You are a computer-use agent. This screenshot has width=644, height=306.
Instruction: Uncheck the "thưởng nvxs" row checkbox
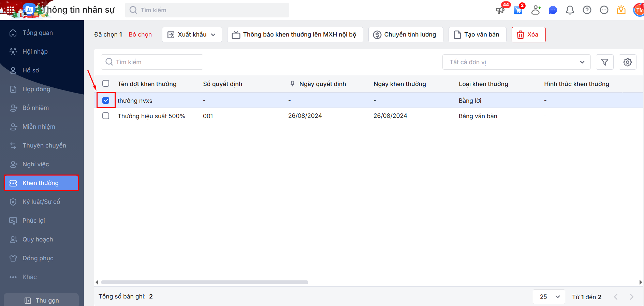tap(106, 100)
